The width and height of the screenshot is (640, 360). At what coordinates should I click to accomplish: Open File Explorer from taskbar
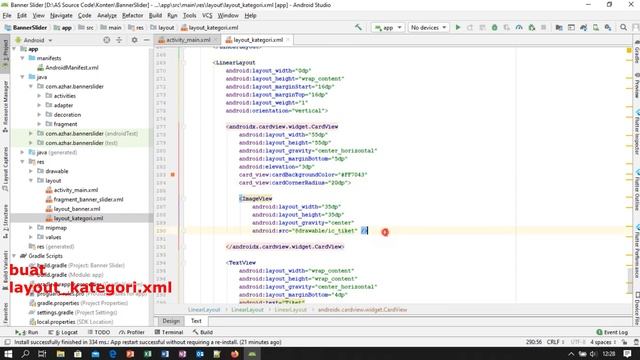pyautogui.click(x=60, y=354)
